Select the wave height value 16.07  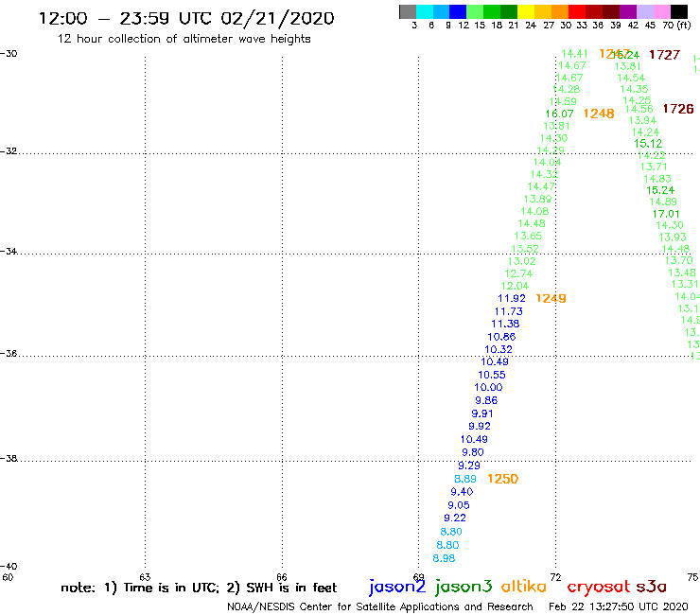tap(559, 114)
